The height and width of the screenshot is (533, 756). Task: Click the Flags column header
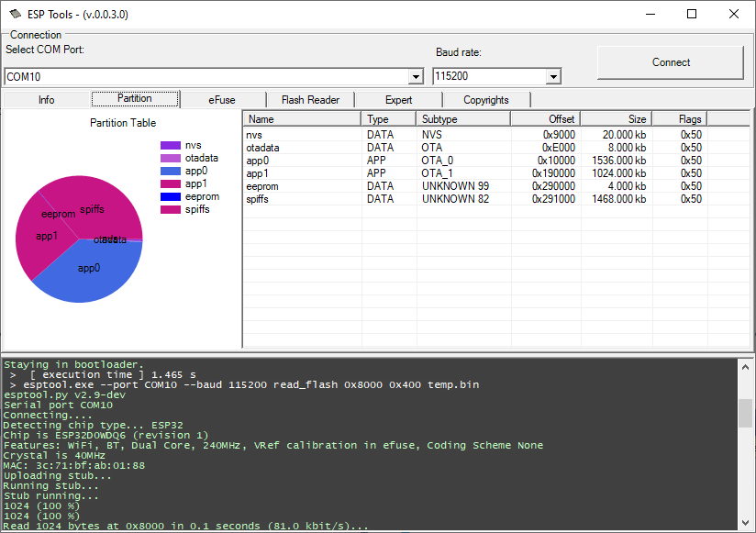(680, 119)
